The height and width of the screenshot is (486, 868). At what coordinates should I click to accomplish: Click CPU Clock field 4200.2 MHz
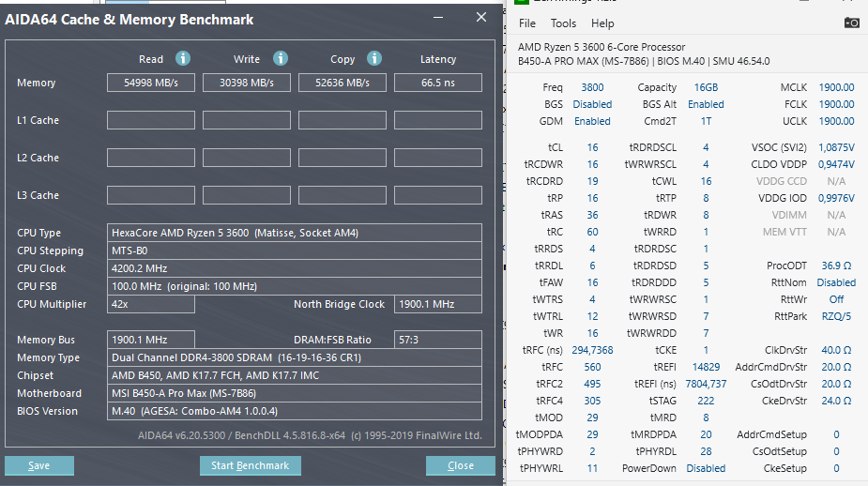coord(295,268)
